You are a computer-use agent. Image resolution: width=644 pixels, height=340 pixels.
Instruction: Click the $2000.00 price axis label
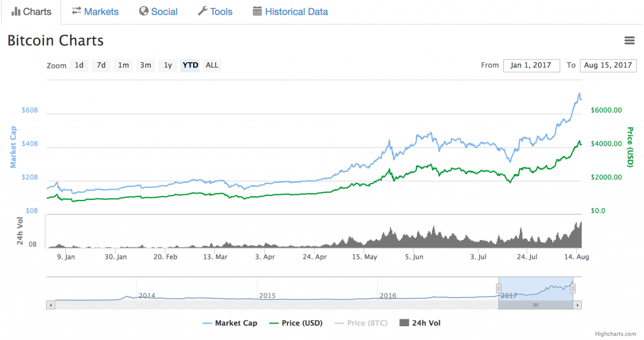606,177
